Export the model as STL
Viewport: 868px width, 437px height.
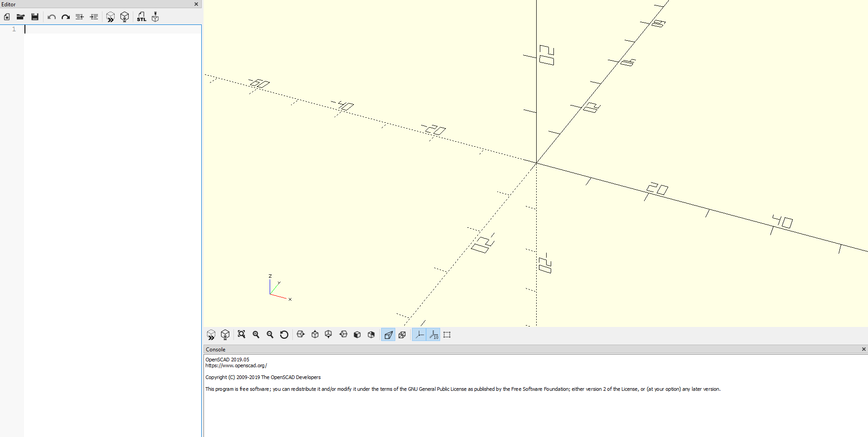[x=141, y=17]
